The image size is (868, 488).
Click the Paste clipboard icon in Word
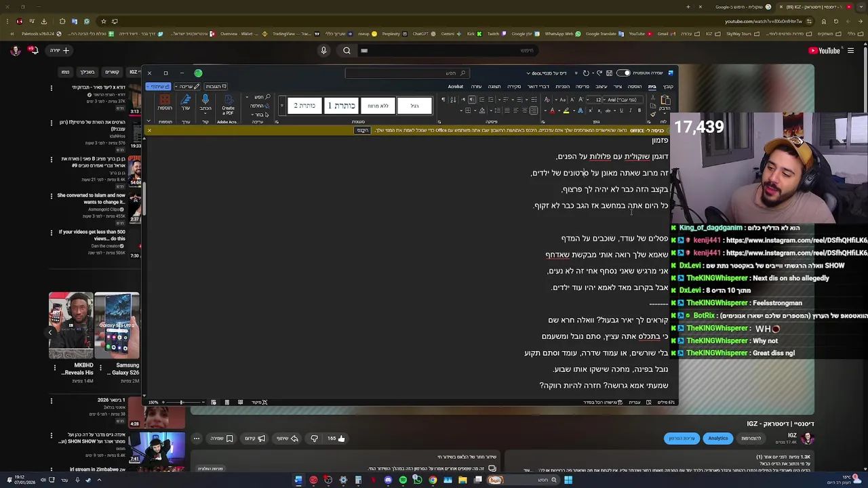pos(666,101)
